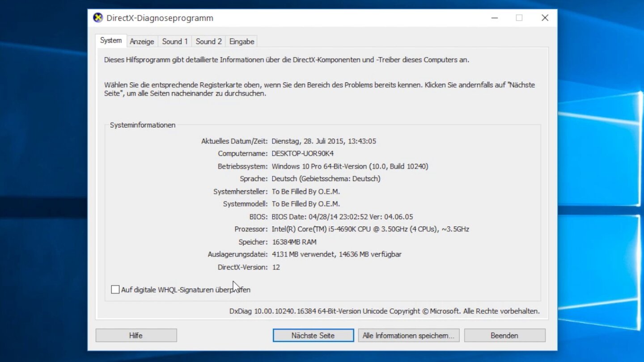Image resolution: width=644 pixels, height=362 pixels.
Task: Click Alle Informationen speichern button
Action: [408, 335]
